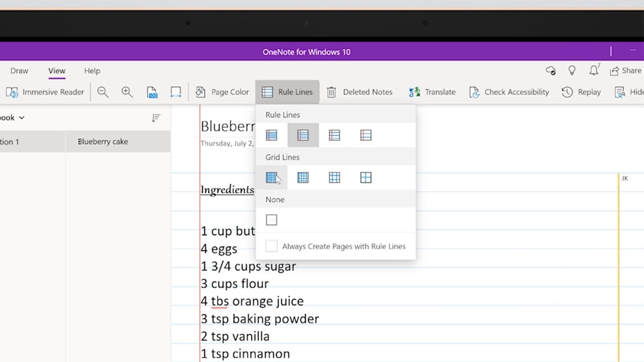Click the Ingredients heading text
Screen dimensions: 644x362
[227, 190]
